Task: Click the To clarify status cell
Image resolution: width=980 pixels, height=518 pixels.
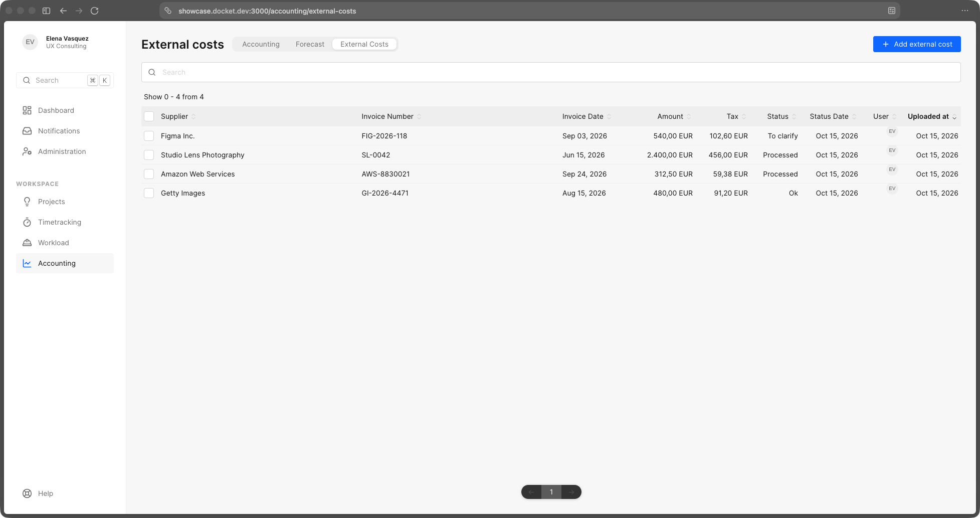Action: 782,136
